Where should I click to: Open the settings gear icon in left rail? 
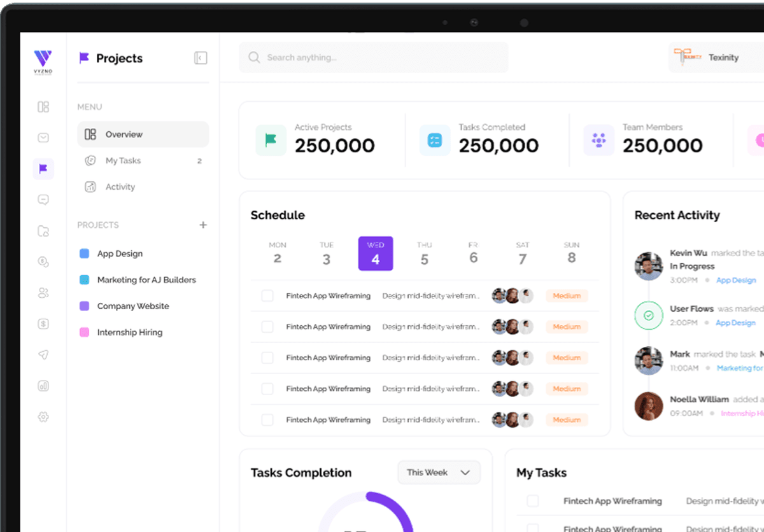pyautogui.click(x=43, y=417)
